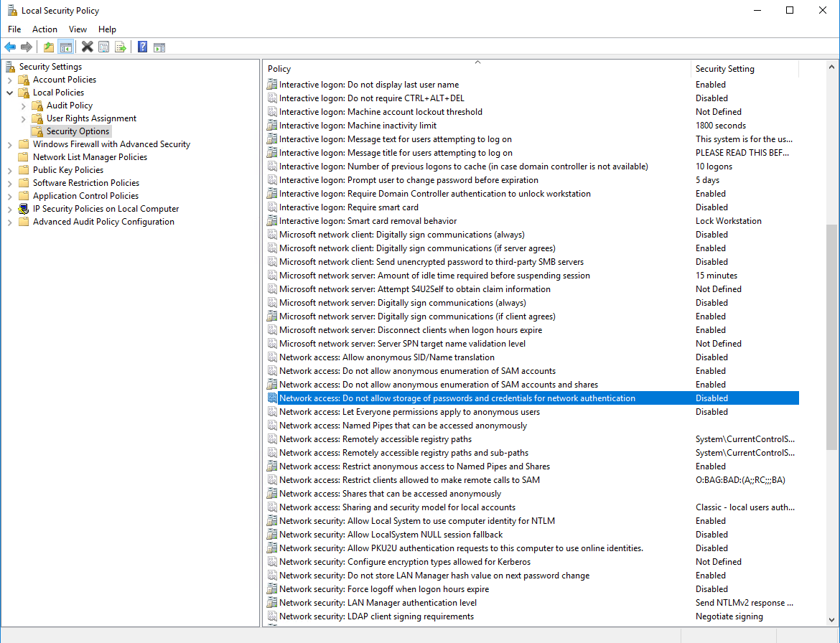Collapse the Local Policies tree node
This screenshot has height=643, width=840.
pyautogui.click(x=10, y=93)
